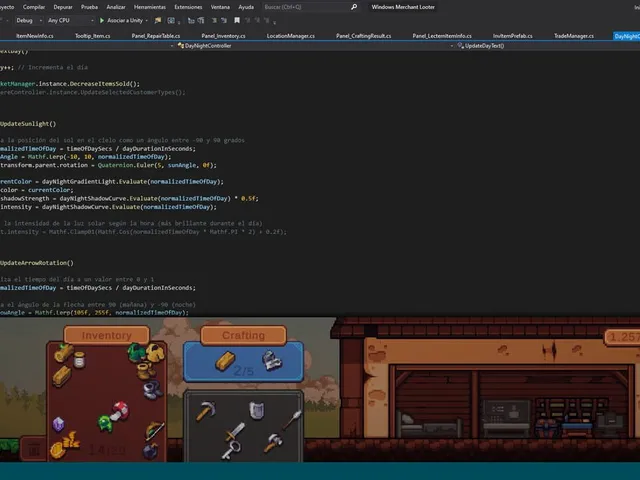Select the purple gem in the inventory
Screen dimensions: 640x480
tap(58, 424)
